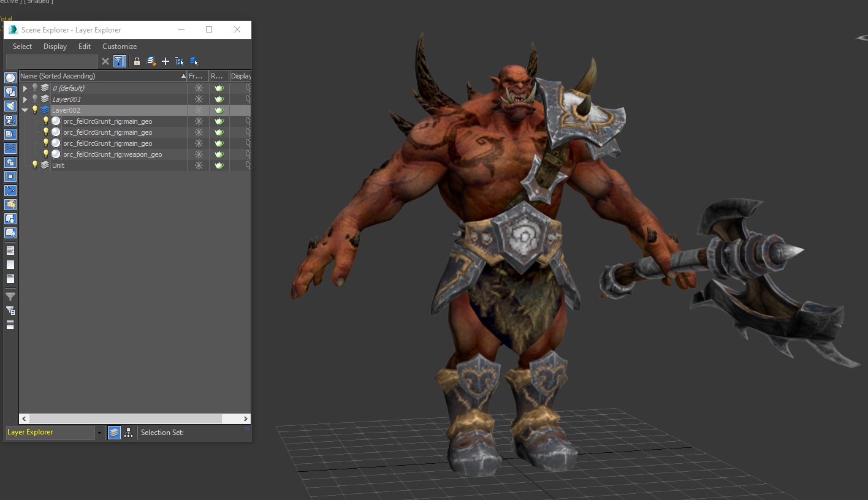Viewport: 868px width, 500px height.
Task: Sort by Name (Sorted Ascending) column header
Action: (x=103, y=76)
